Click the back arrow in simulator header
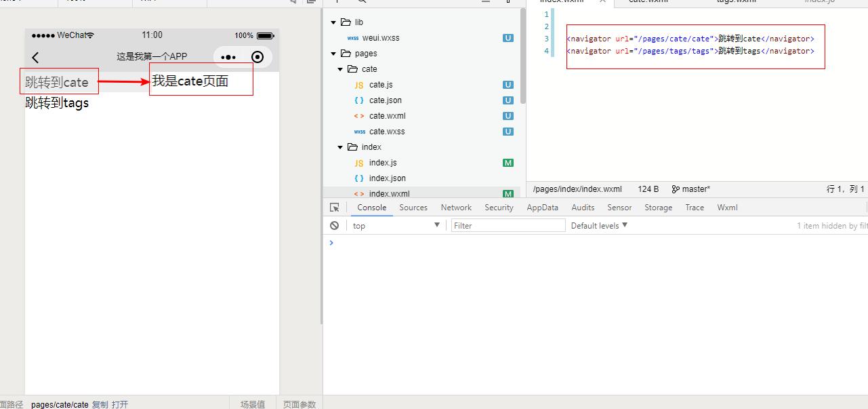This screenshot has height=409, width=868. (36, 58)
